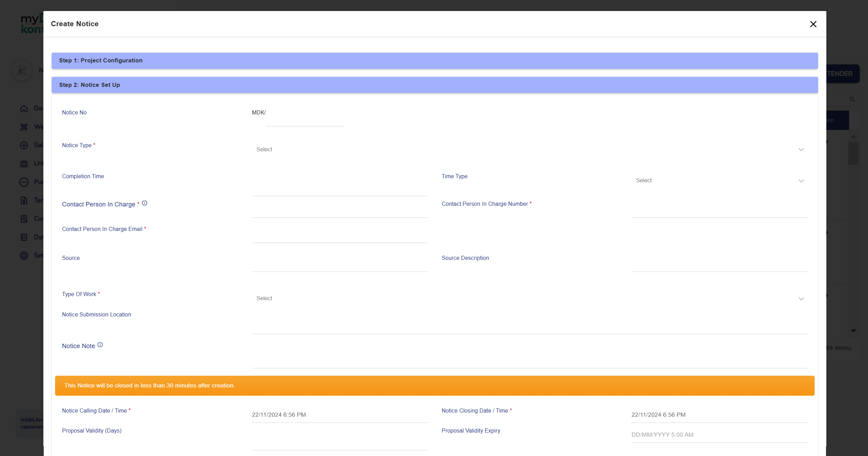868x456 pixels.
Task: Click the dashboard home icon in sidebar
Action: 24,109
